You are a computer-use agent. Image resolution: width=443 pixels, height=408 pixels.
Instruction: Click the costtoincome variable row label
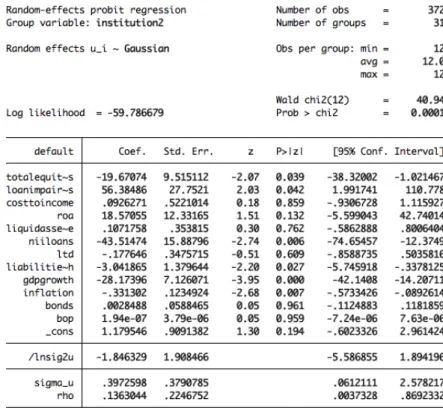[40, 203]
